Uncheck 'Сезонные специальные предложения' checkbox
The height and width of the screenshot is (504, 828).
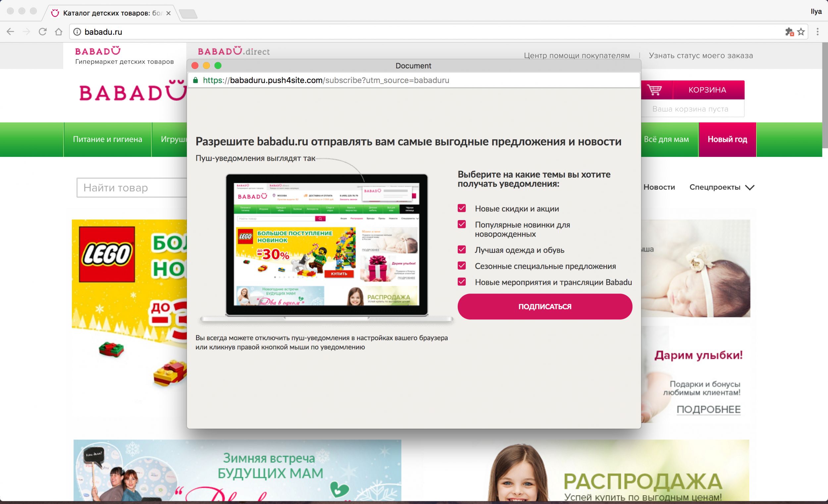pos(462,266)
